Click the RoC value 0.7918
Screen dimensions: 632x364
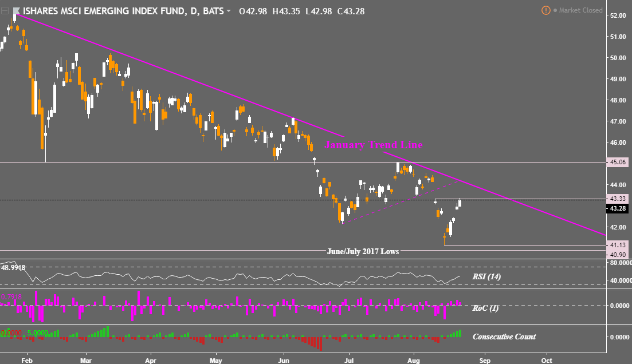[x=11, y=297]
